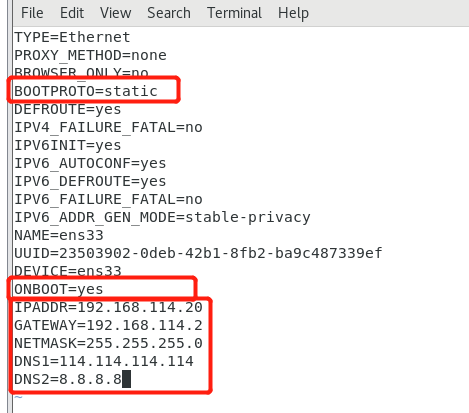Open the Terminal menu
This screenshot has width=469, height=413.
[x=234, y=13]
